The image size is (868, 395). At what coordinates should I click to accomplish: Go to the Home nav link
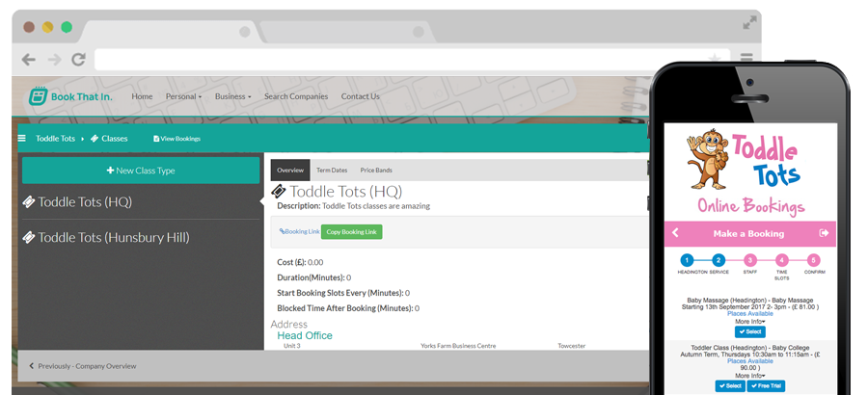click(x=142, y=96)
